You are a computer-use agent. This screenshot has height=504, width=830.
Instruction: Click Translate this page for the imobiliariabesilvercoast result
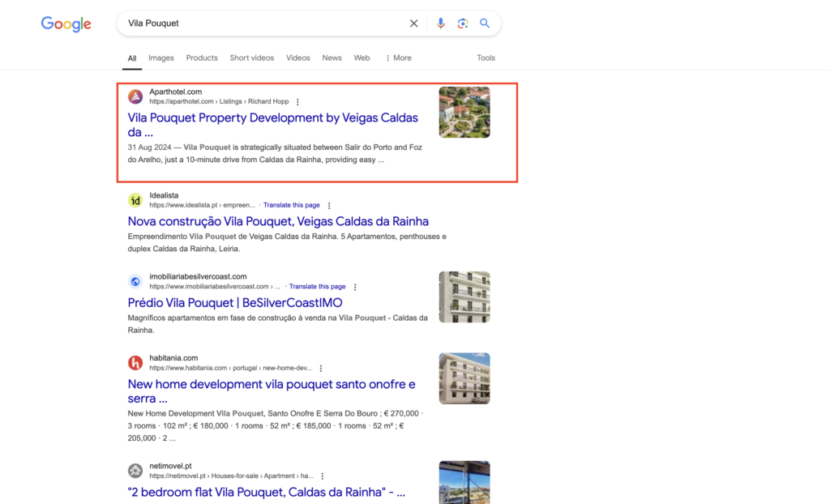[318, 286]
